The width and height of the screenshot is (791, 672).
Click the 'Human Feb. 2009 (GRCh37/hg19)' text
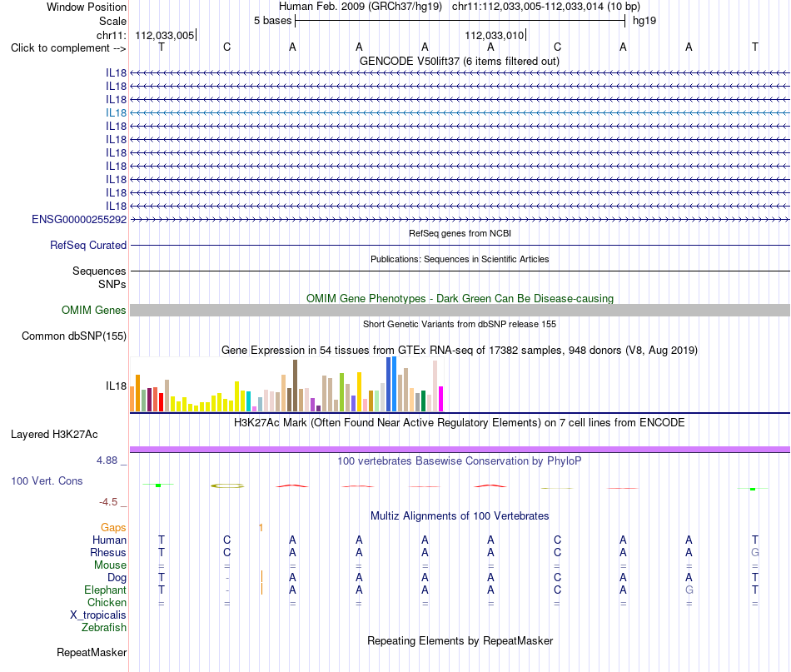pyautogui.click(x=361, y=7)
